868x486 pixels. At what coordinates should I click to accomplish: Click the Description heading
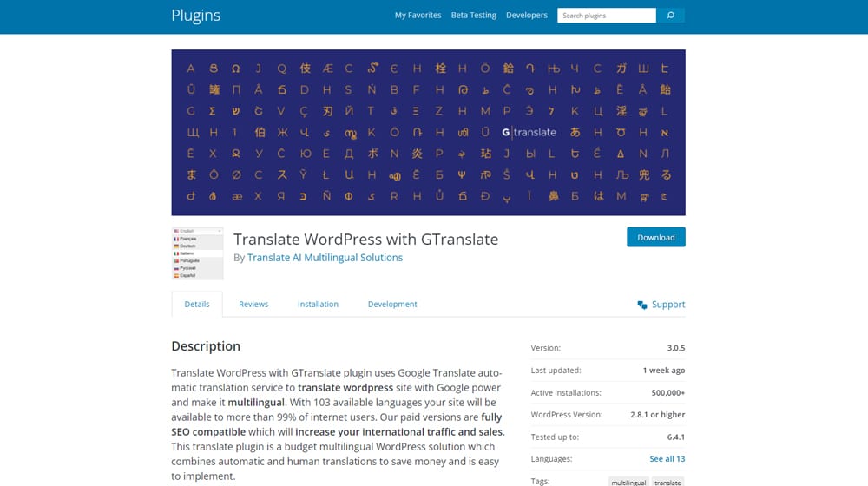(206, 346)
